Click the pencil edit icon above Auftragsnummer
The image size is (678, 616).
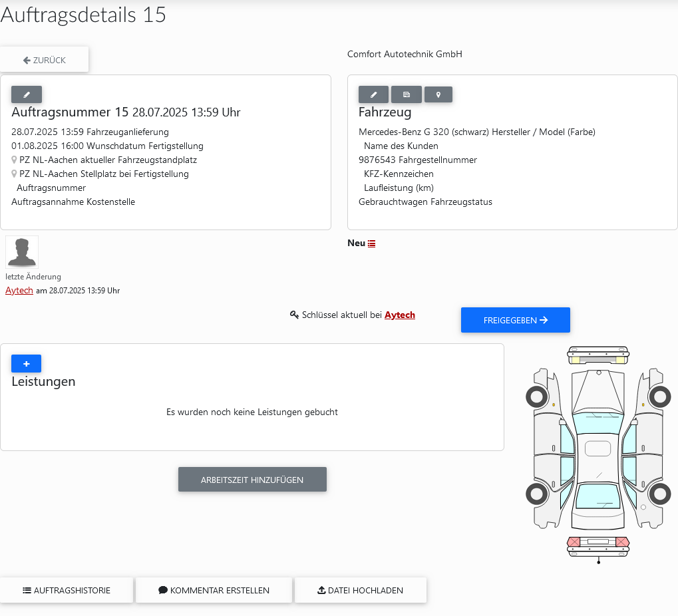tap(27, 94)
